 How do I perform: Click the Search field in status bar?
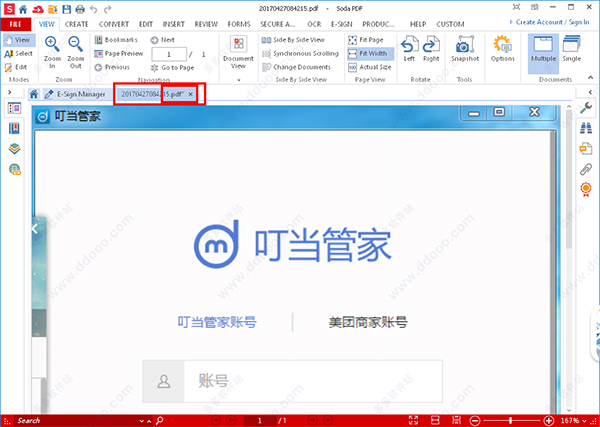77,420
